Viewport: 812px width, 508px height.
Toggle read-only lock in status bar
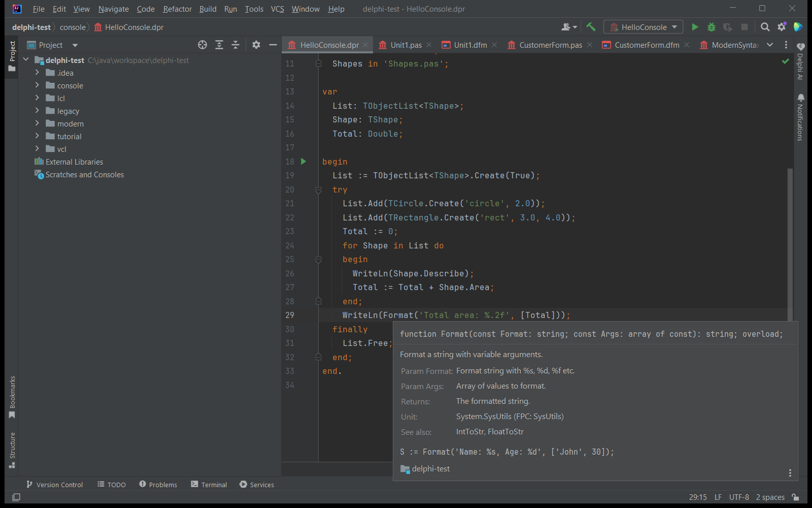tap(796, 497)
